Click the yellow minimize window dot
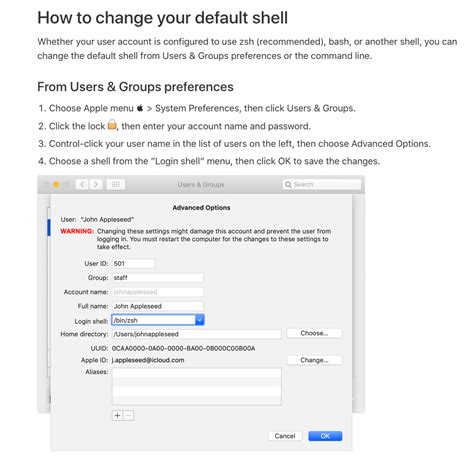The image size is (474, 471). (56, 184)
